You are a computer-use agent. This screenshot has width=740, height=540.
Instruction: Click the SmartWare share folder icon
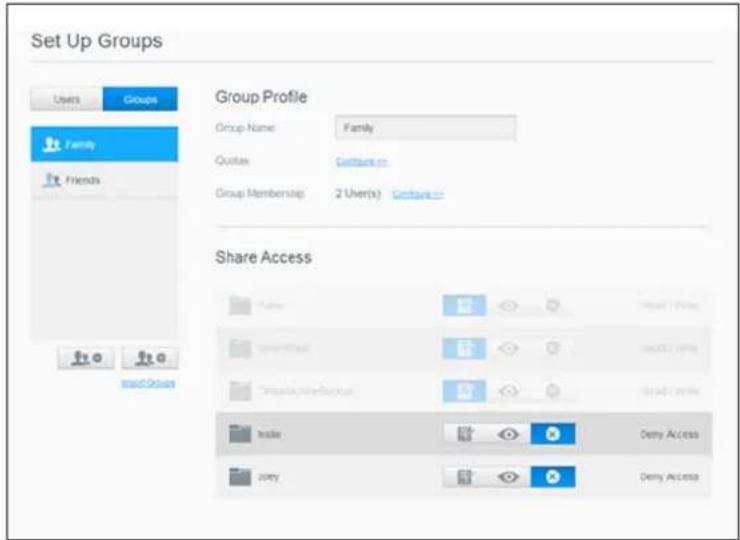pos(240,348)
